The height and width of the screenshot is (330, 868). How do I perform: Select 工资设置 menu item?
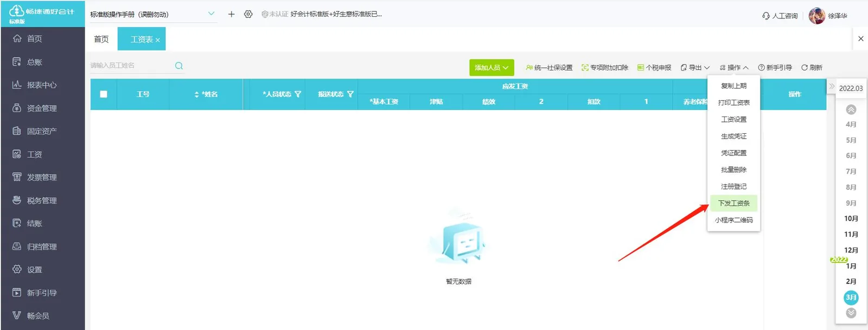point(733,119)
